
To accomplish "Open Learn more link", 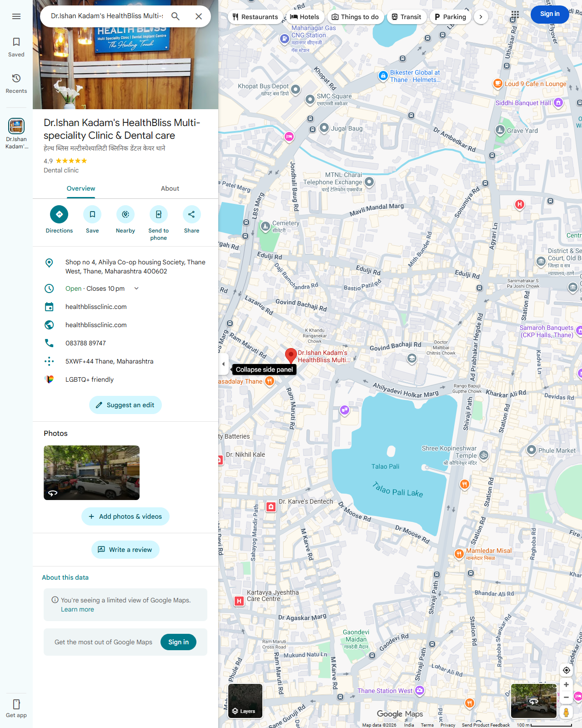I will click(77, 610).
